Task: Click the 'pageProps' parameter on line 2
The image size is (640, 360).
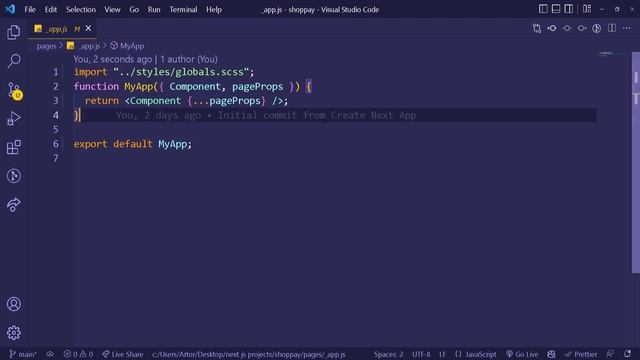Action: 258,87
